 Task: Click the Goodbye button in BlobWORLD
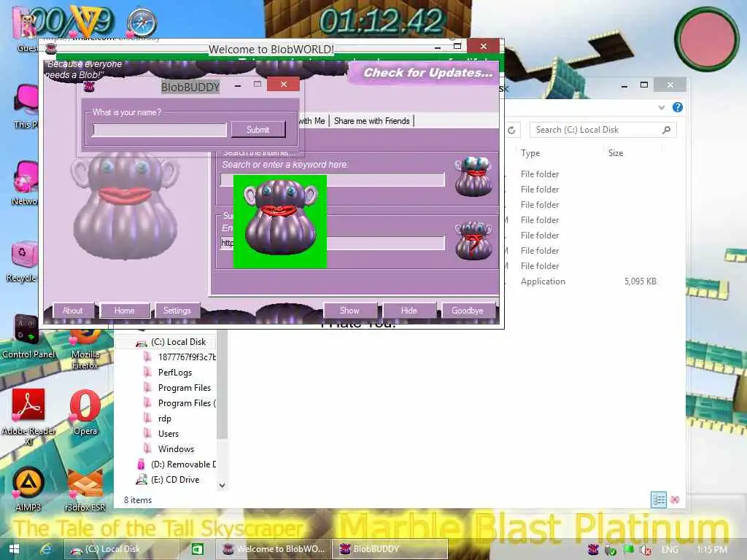[x=468, y=311]
